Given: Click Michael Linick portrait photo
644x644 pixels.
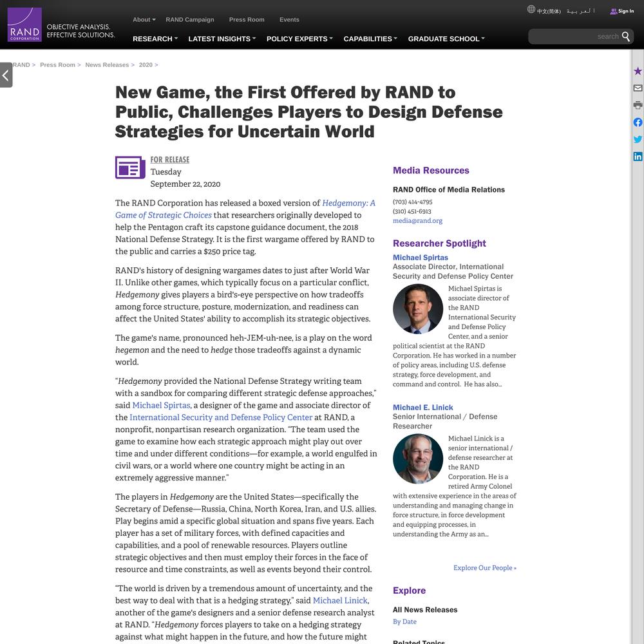Looking at the screenshot, I should (418, 459).
